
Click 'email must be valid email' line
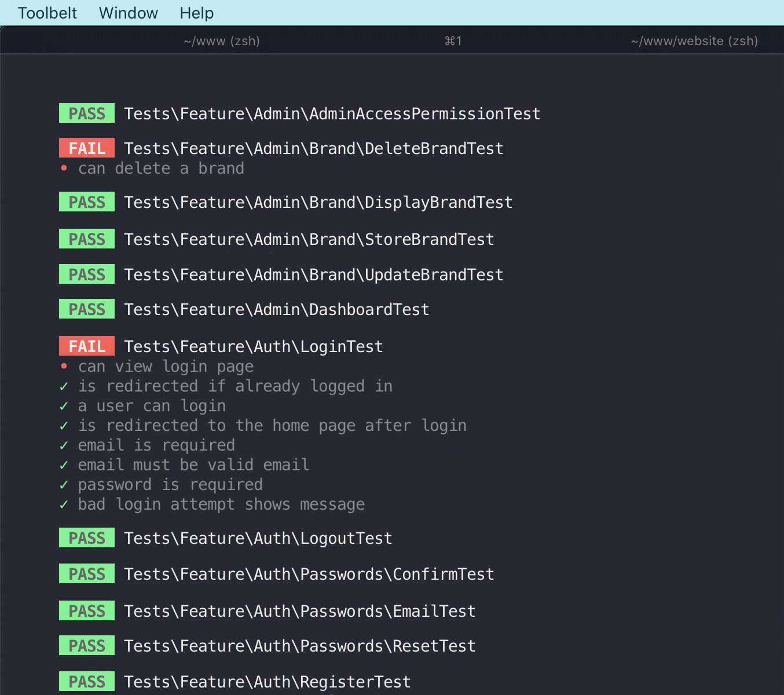(193, 465)
